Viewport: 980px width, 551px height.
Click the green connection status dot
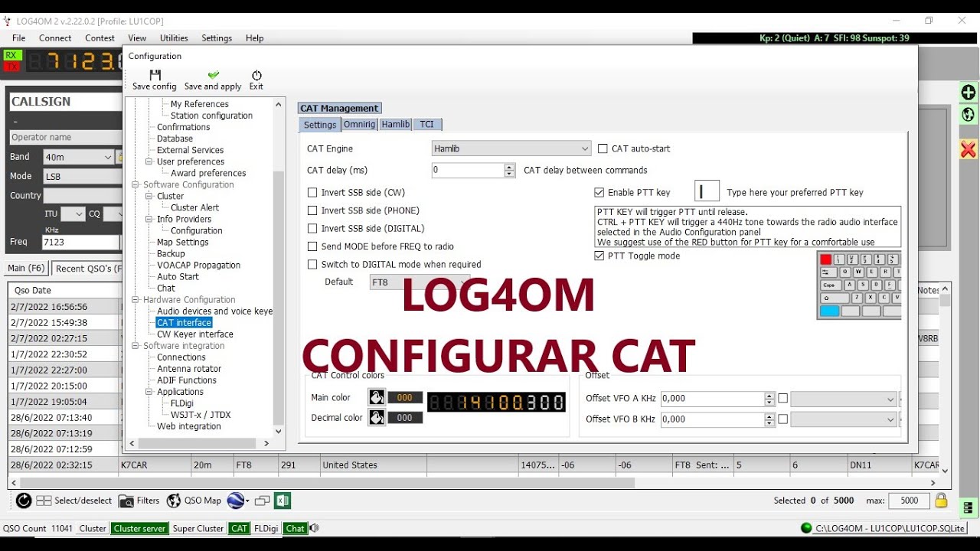click(805, 528)
